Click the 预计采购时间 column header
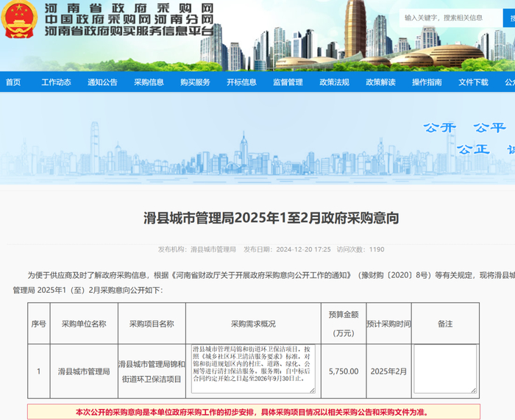This screenshot has width=515, height=420. (x=389, y=324)
